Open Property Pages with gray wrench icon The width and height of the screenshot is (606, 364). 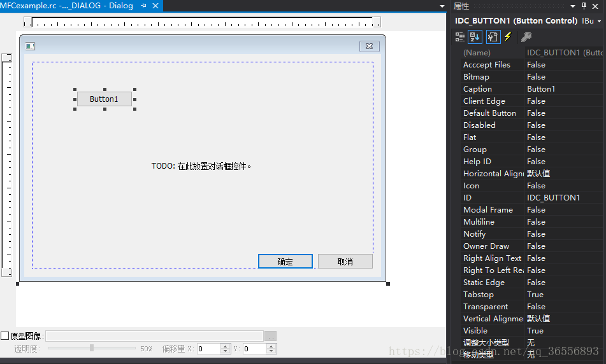(x=526, y=37)
